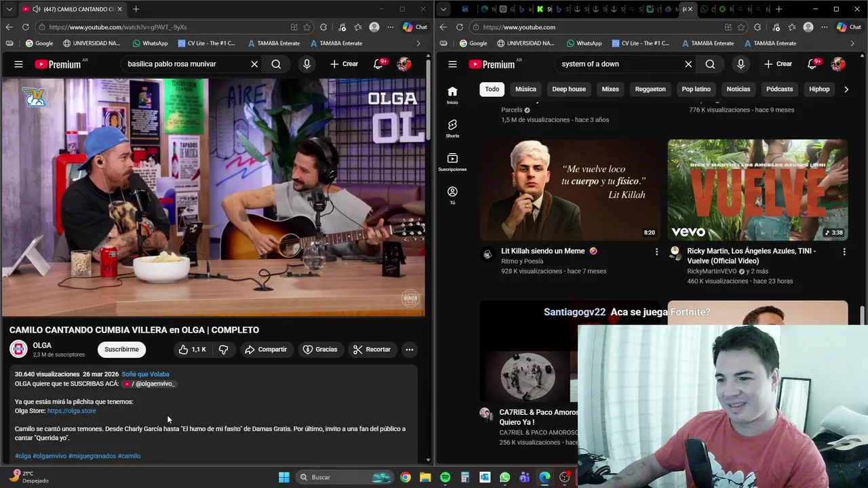Viewport: 868px width, 488px height.
Task: Select the 'Música' filter chip
Action: coord(526,89)
